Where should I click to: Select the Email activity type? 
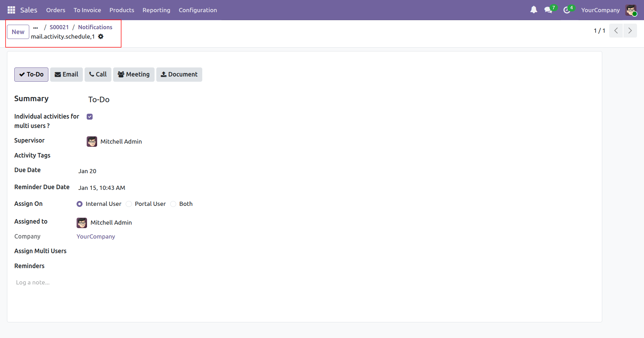point(66,74)
